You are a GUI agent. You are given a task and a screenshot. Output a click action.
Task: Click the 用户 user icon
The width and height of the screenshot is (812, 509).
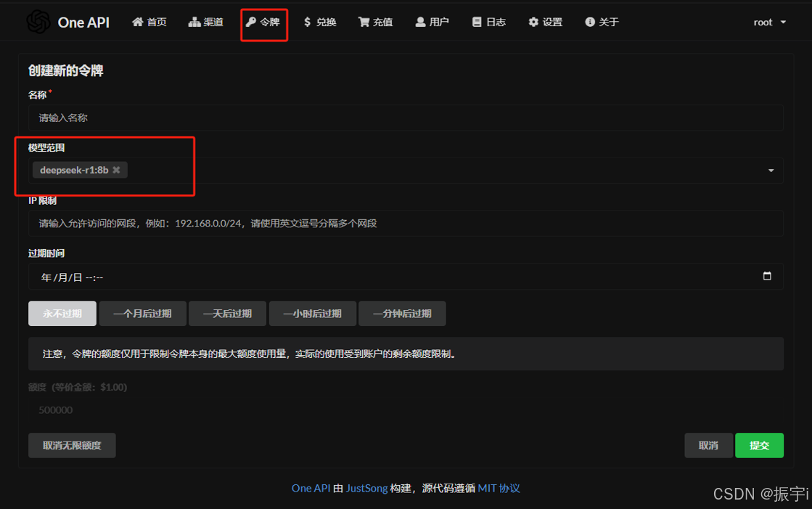click(421, 22)
